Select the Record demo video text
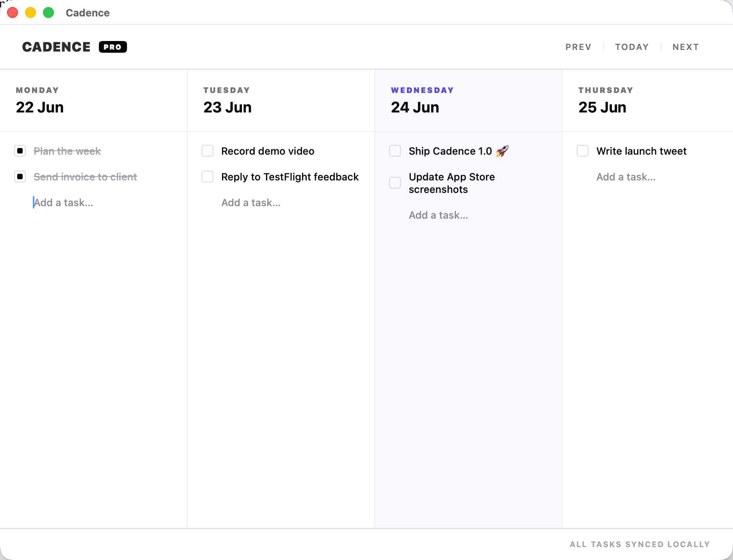The height and width of the screenshot is (560, 733). click(x=268, y=151)
